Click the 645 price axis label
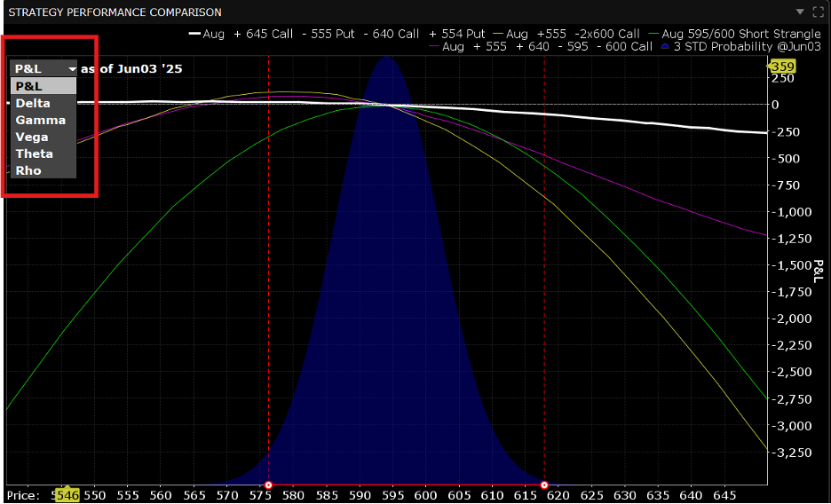This screenshot has width=831, height=504. 724,495
